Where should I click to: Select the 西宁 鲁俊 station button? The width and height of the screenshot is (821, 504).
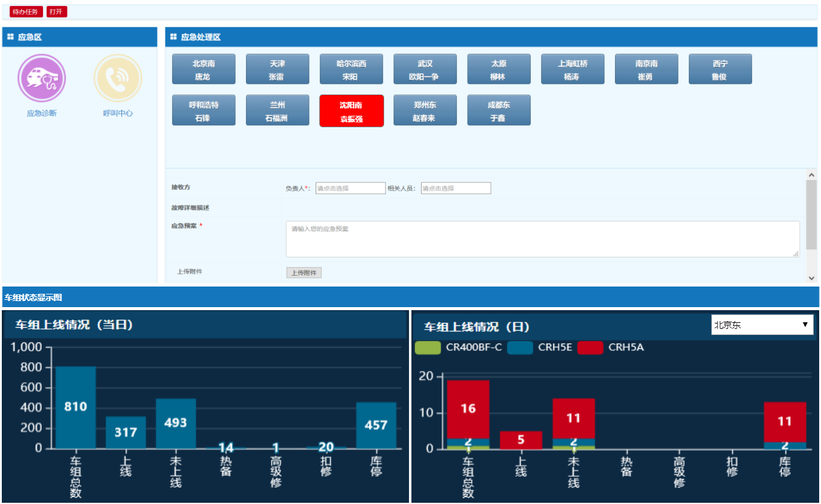click(720, 69)
